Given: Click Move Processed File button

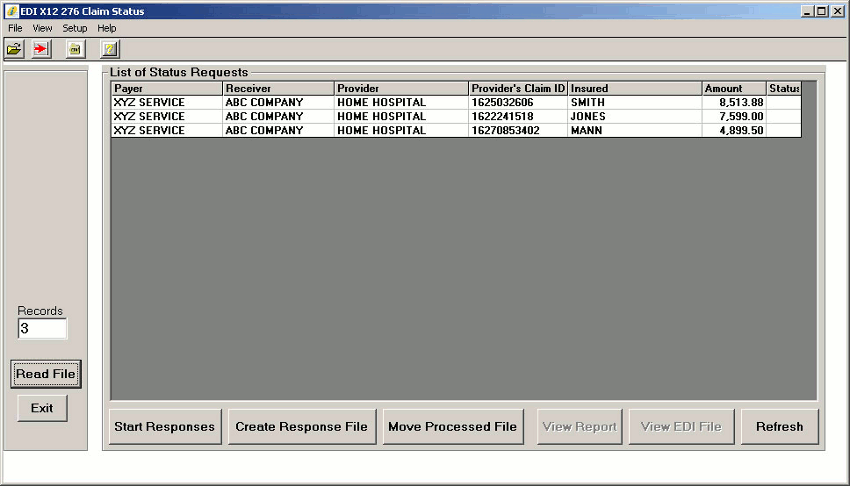Looking at the screenshot, I should click(x=452, y=427).
